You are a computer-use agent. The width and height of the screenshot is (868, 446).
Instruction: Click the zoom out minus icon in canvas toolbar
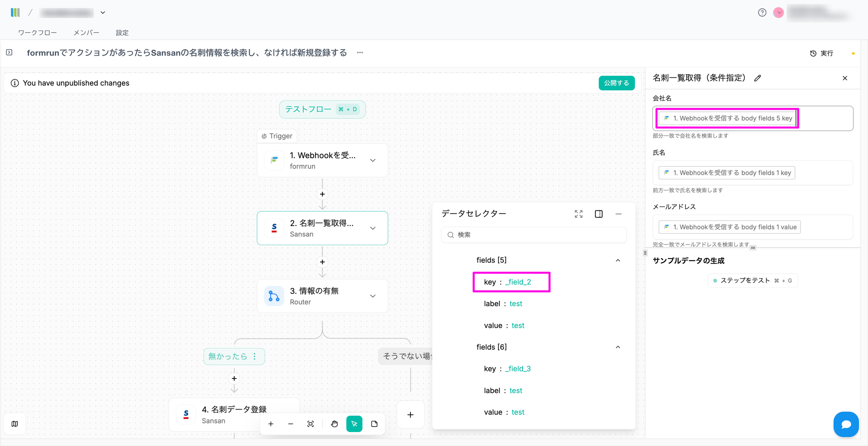(291, 424)
